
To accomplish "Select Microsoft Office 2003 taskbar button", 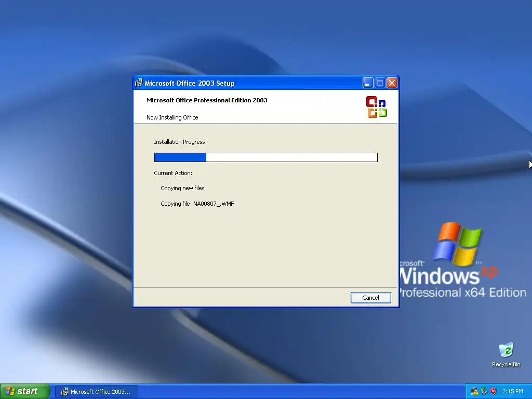I will (x=97, y=392).
